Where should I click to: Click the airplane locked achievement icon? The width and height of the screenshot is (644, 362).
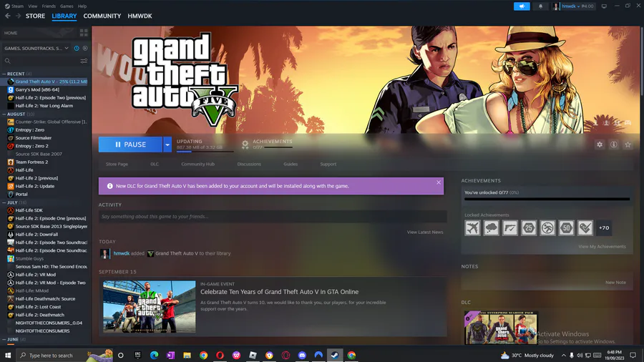[472, 228]
